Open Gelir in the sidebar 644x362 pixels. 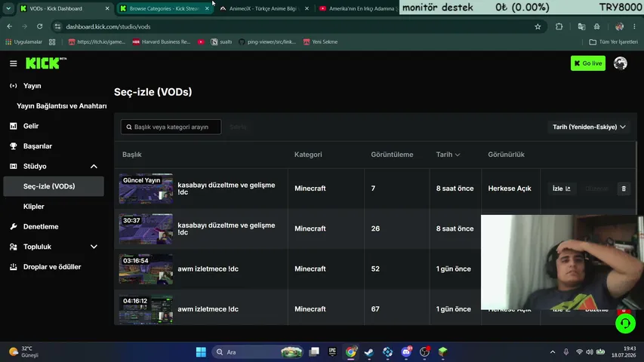click(x=31, y=126)
